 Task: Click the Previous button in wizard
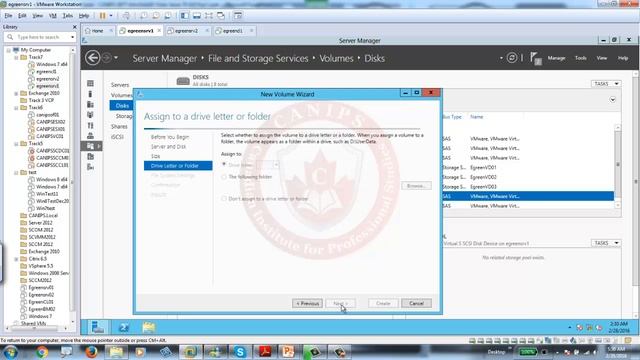(x=307, y=303)
